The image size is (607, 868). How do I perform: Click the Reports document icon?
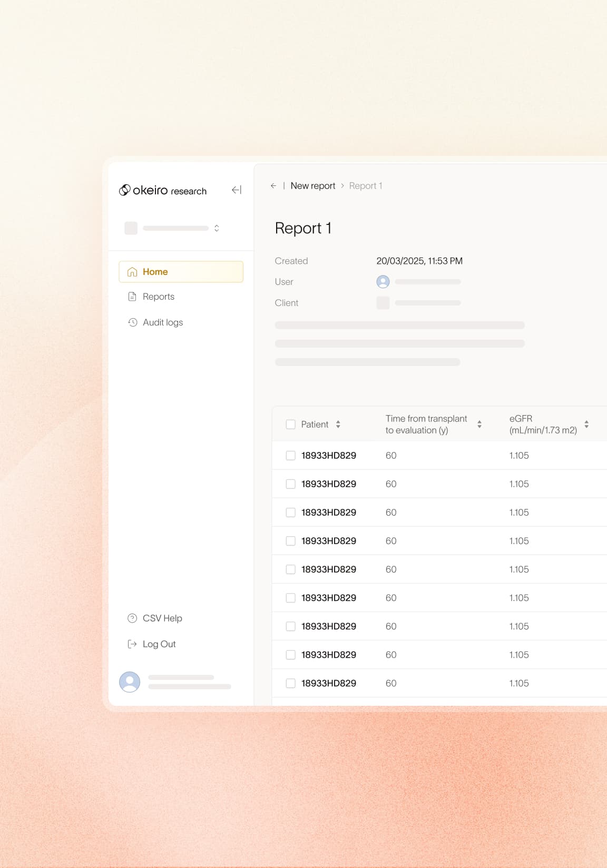(132, 297)
